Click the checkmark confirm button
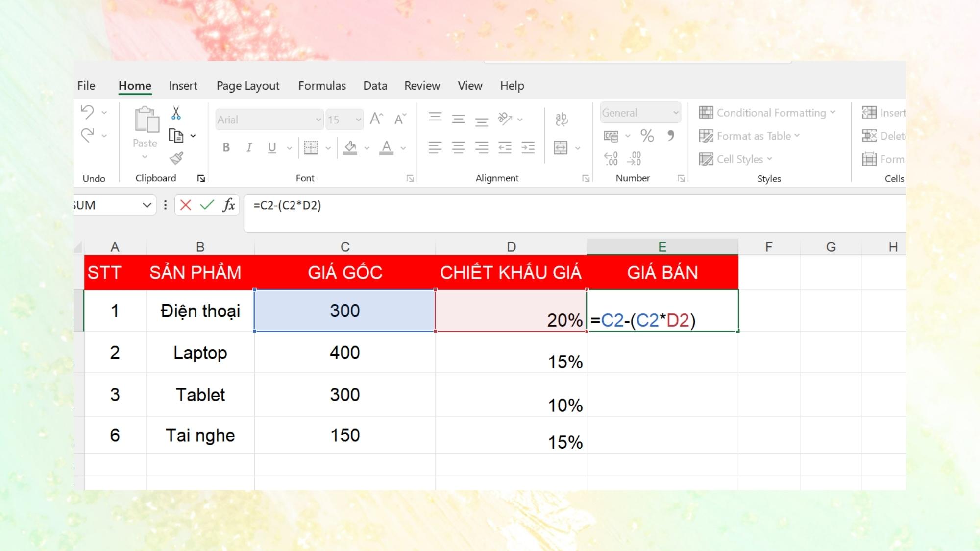 pos(207,205)
